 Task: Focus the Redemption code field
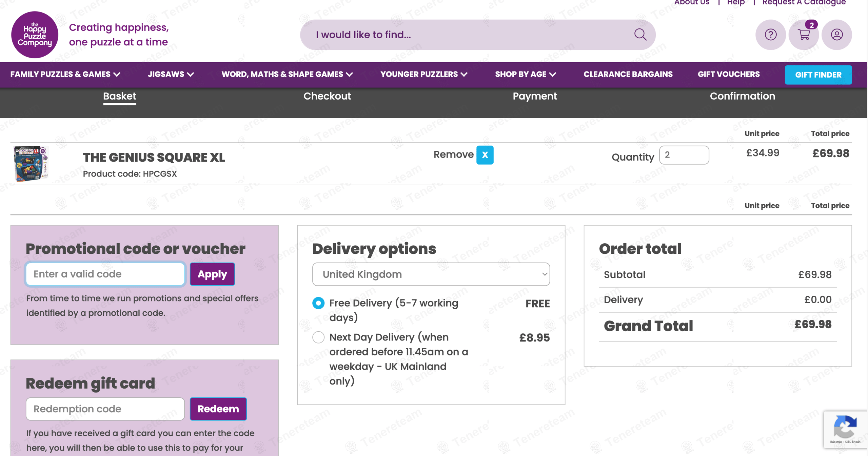105,409
